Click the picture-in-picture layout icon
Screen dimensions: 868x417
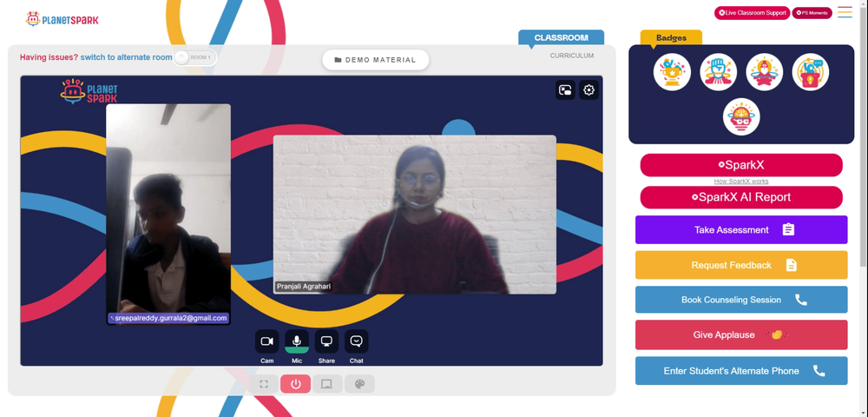coord(565,89)
